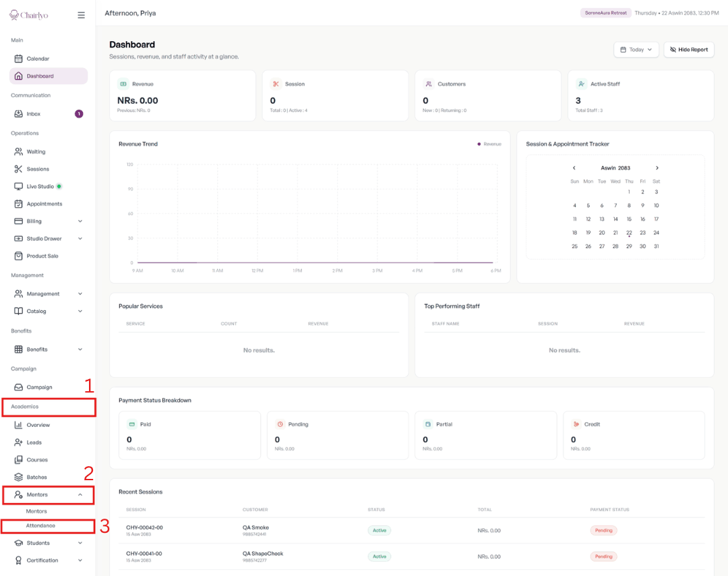The width and height of the screenshot is (728, 576).
Task: Click the Courses library icon
Action: point(19,460)
